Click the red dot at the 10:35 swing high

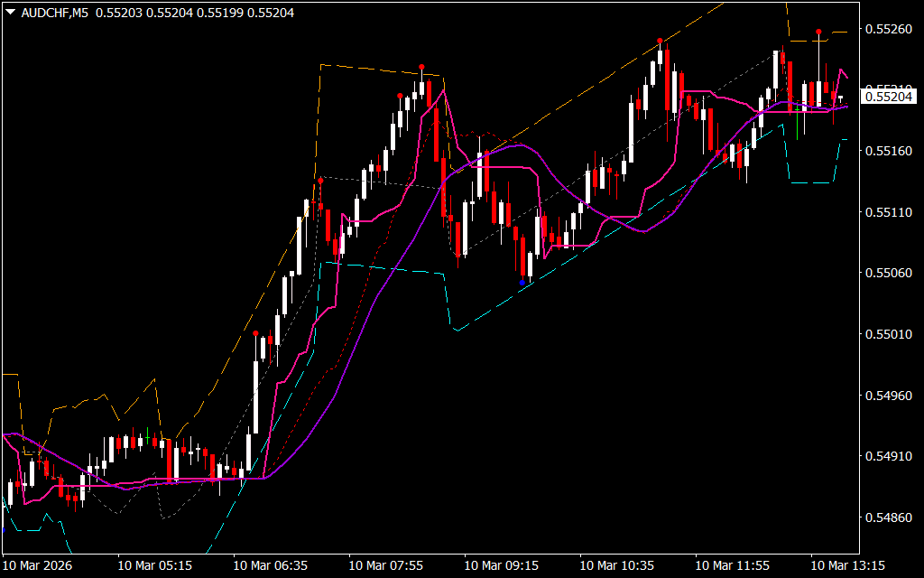660,41
